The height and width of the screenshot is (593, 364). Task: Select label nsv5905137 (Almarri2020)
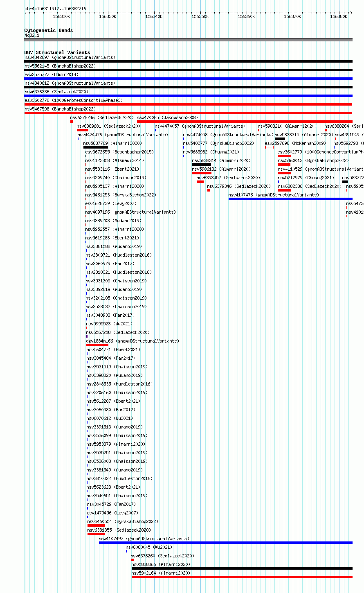point(115,186)
